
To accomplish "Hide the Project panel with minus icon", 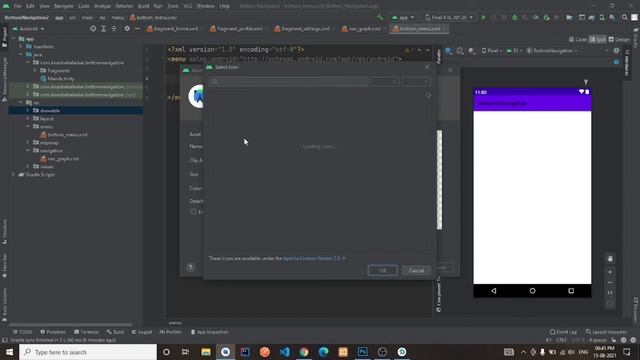I will (138, 29).
